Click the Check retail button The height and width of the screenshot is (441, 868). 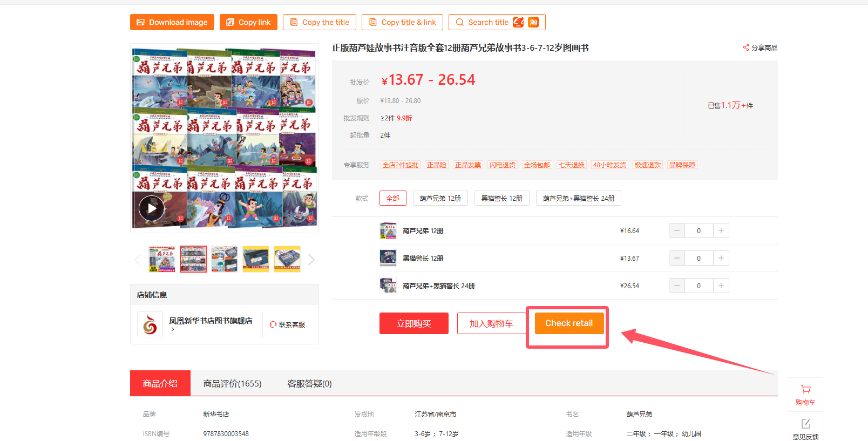pos(569,323)
